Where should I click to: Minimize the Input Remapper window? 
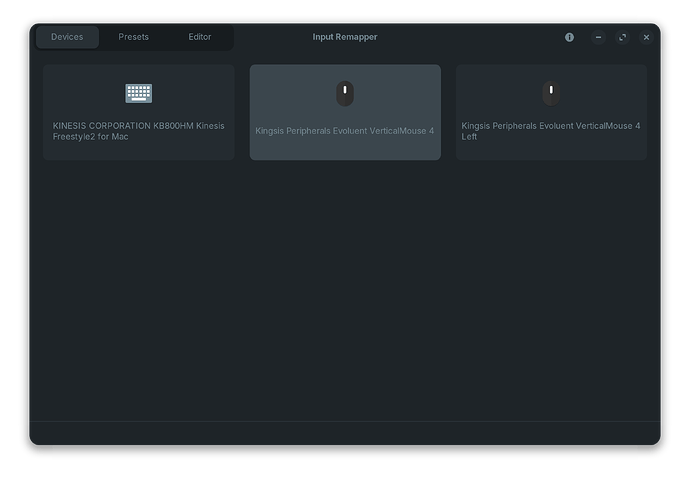click(x=598, y=37)
